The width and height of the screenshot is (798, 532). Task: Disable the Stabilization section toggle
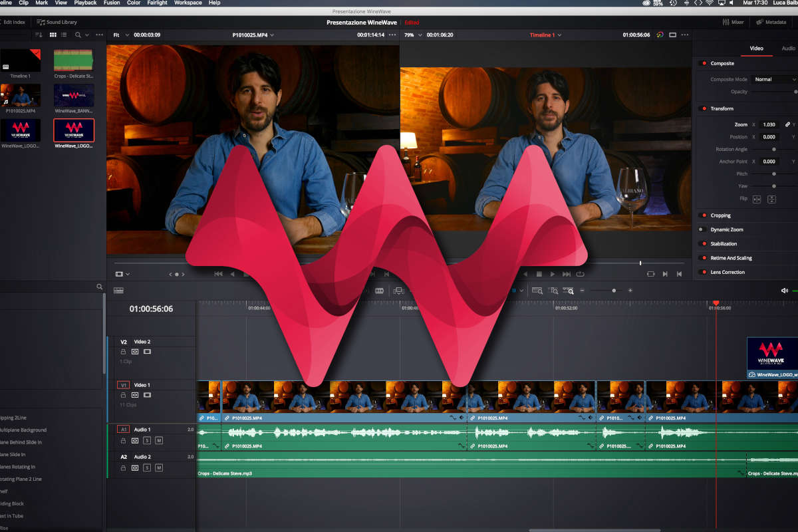click(704, 244)
